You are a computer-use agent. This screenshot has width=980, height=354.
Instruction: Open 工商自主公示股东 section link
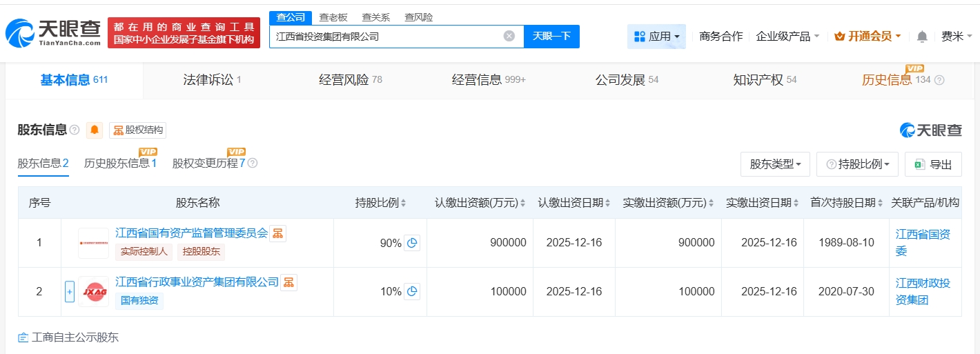click(68, 337)
